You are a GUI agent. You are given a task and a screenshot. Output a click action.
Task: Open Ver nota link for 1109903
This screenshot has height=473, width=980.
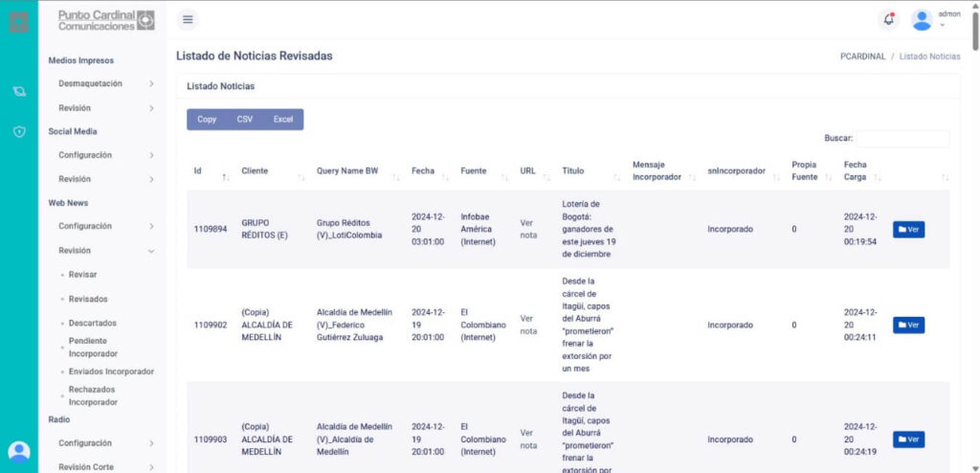[x=528, y=439]
